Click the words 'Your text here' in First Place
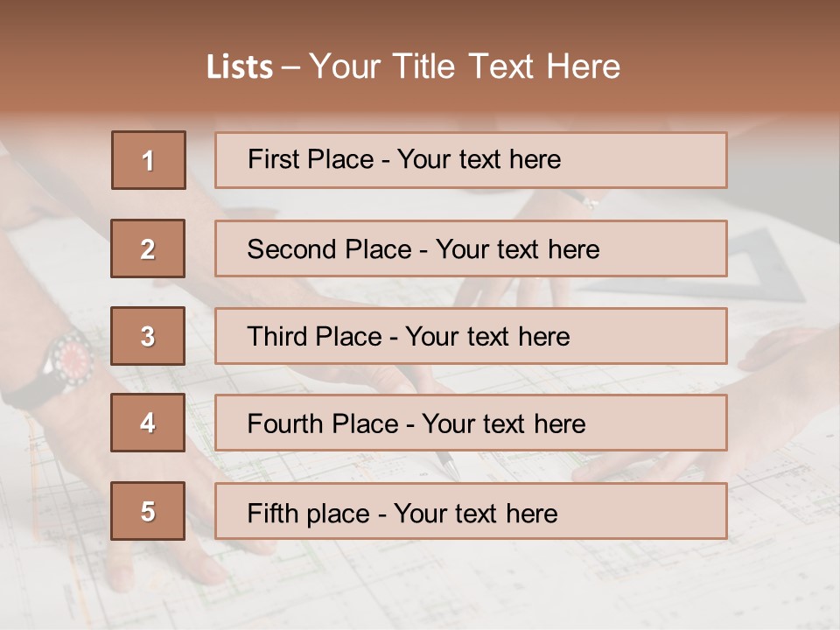This screenshot has width=840, height=630. coord(479,160)
